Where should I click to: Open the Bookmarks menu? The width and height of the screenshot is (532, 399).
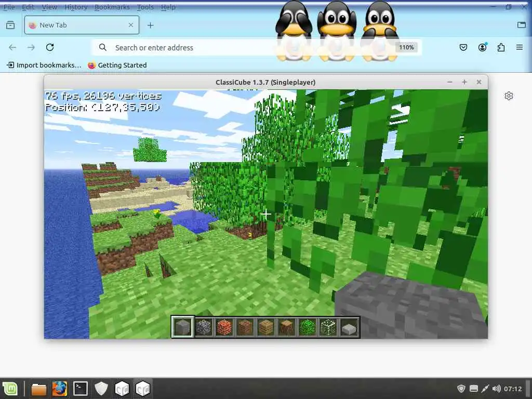pos(112,7)
